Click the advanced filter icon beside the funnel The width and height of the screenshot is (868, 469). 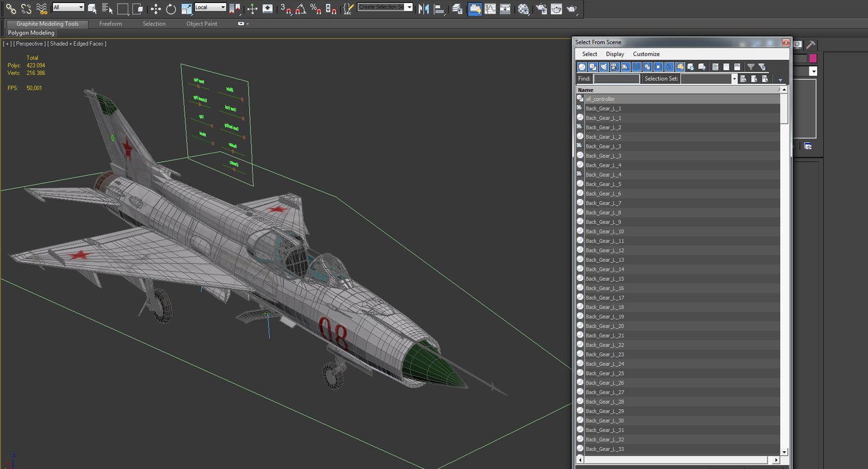click(762, 67)
